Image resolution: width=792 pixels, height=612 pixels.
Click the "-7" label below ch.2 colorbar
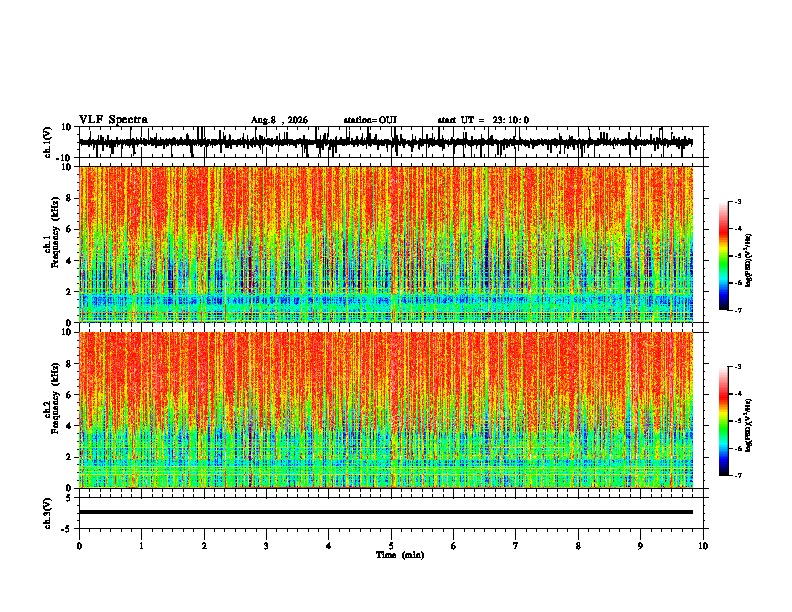[x=737, y=475]
